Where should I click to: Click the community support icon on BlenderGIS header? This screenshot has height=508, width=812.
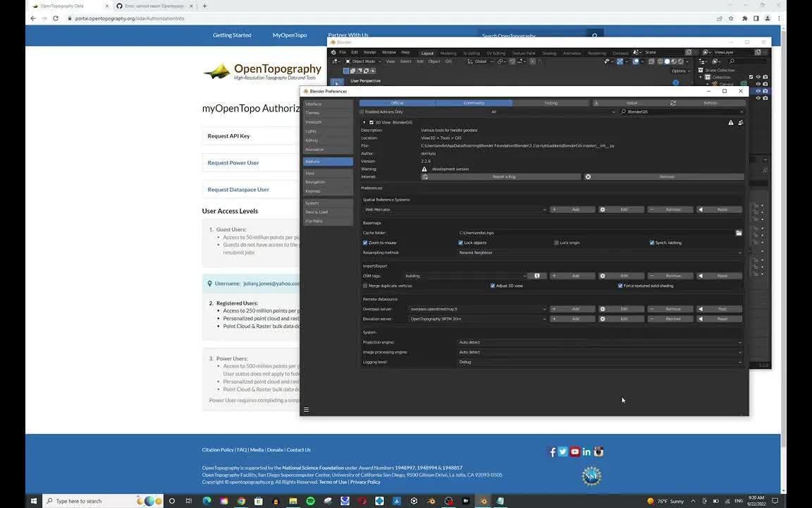tap(741, 123)
